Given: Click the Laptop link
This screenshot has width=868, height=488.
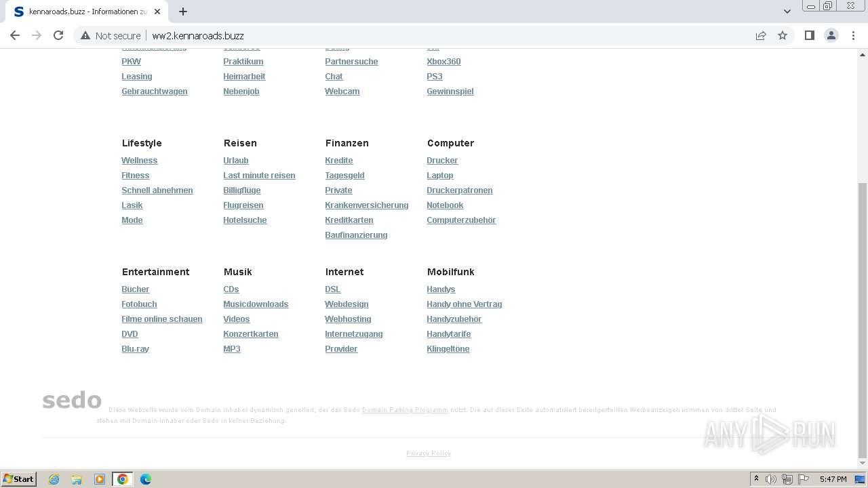Looking at the screenshot, I should [440, 176].
